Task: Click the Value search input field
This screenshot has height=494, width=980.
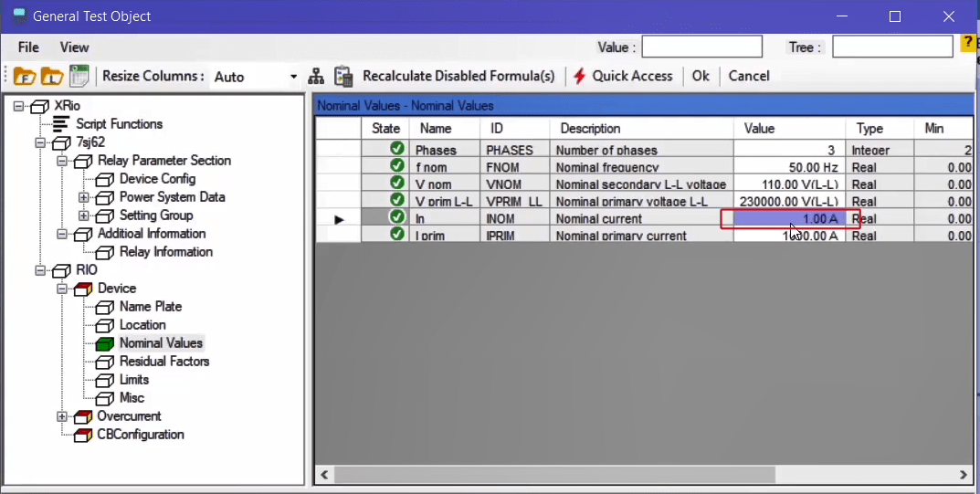Action: 701,47
